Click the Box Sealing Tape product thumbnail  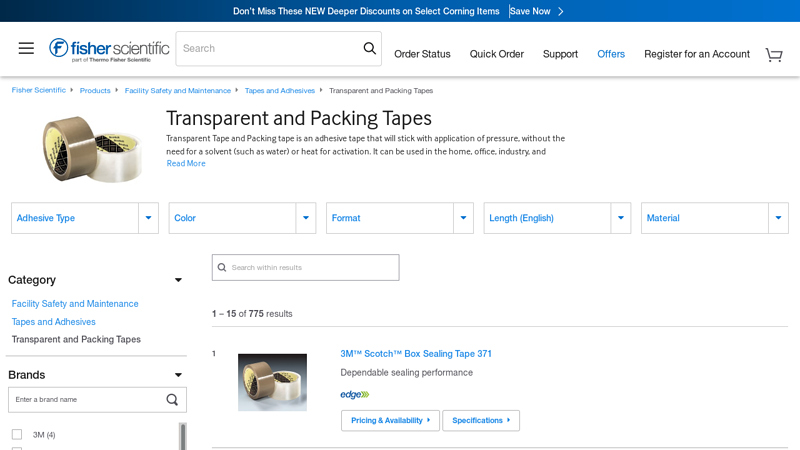click(x=272, y=382)
